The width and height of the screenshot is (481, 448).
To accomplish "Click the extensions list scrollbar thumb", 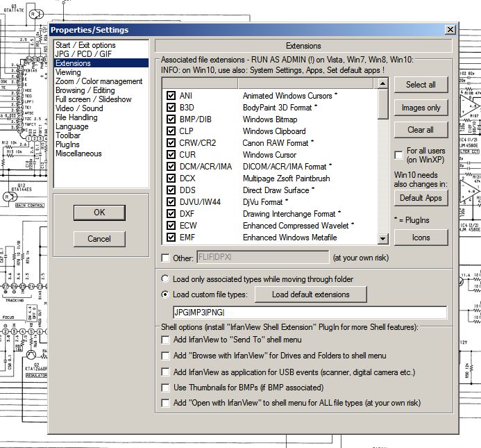I will pyautogui.click(x=382, y=103).
